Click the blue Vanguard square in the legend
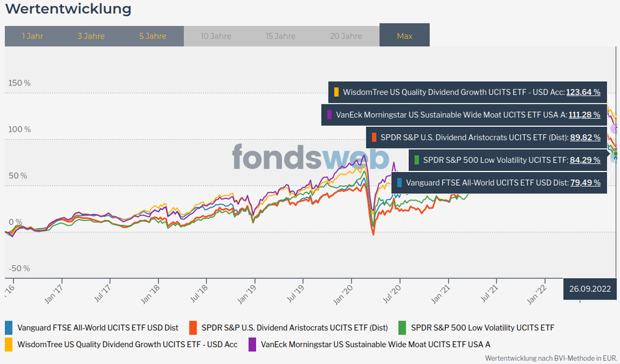 (x=9, y=327)
